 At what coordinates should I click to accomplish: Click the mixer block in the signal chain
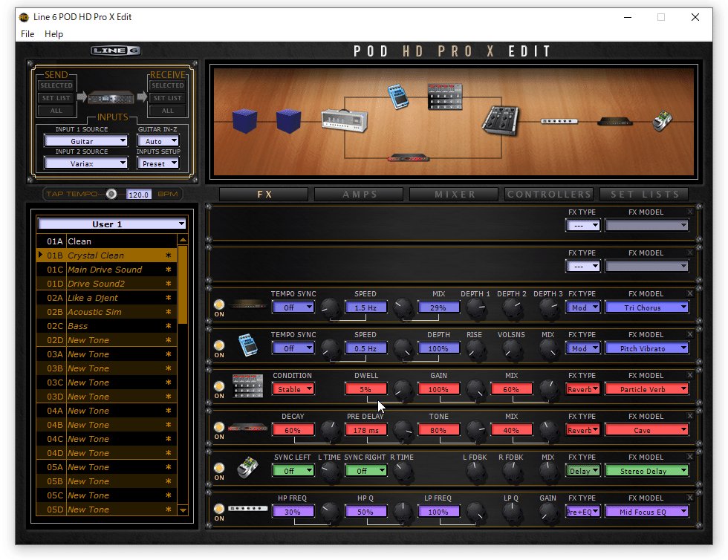[x=500, y=121]
